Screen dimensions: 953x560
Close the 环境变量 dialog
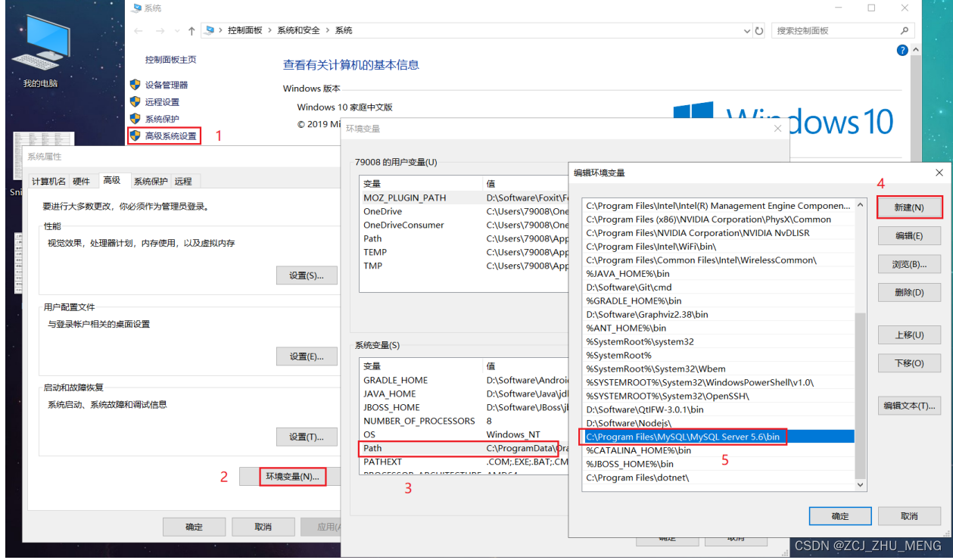coord(777,129)
